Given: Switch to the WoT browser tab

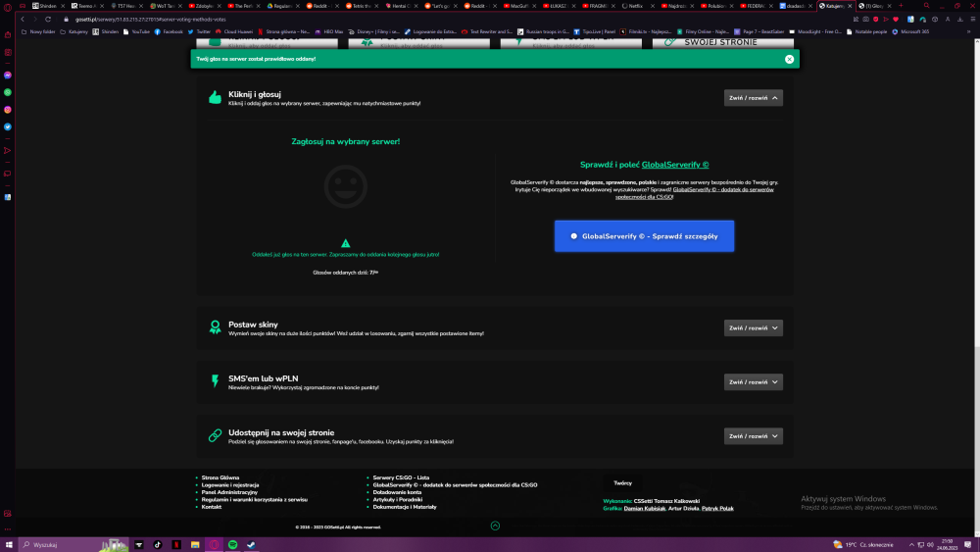Looking at the screenshot, I should [165, 6].
